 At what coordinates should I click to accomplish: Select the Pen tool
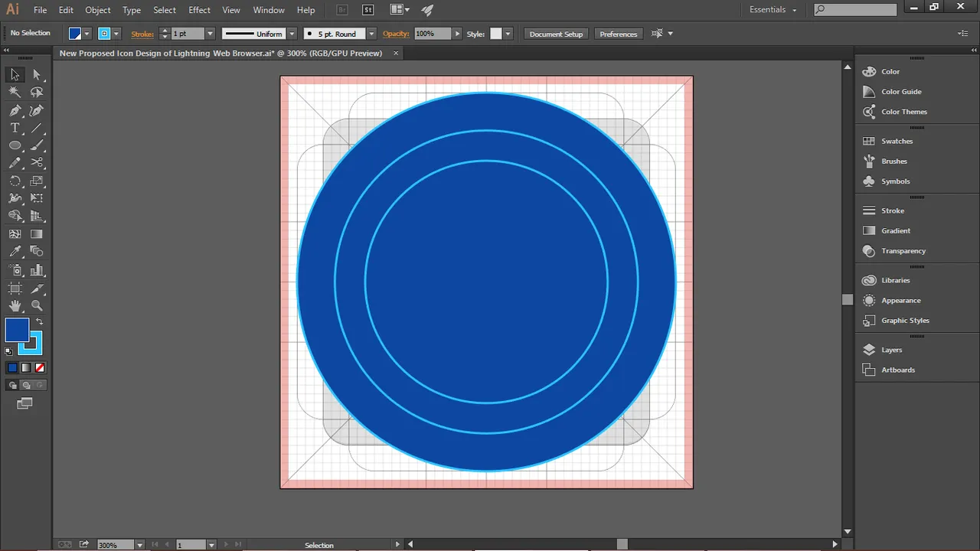[15, 110]
